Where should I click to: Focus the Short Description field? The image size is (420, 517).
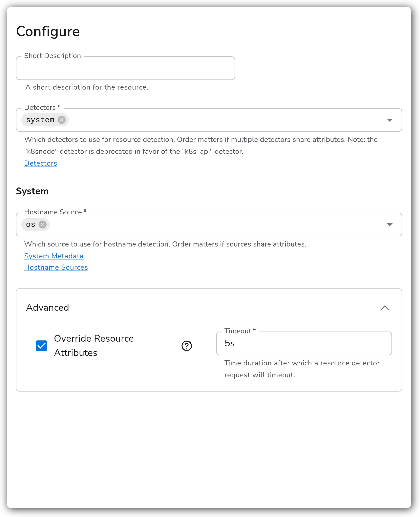click(125, 68)
